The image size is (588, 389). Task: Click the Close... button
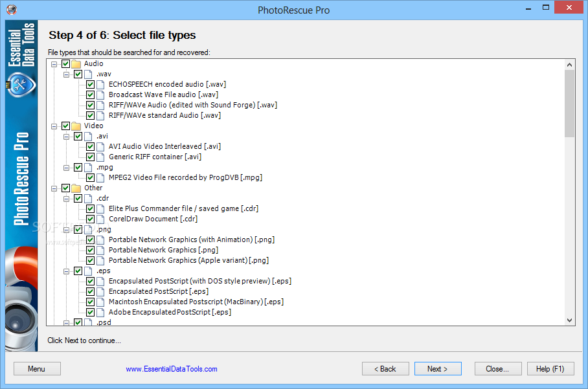497,369
